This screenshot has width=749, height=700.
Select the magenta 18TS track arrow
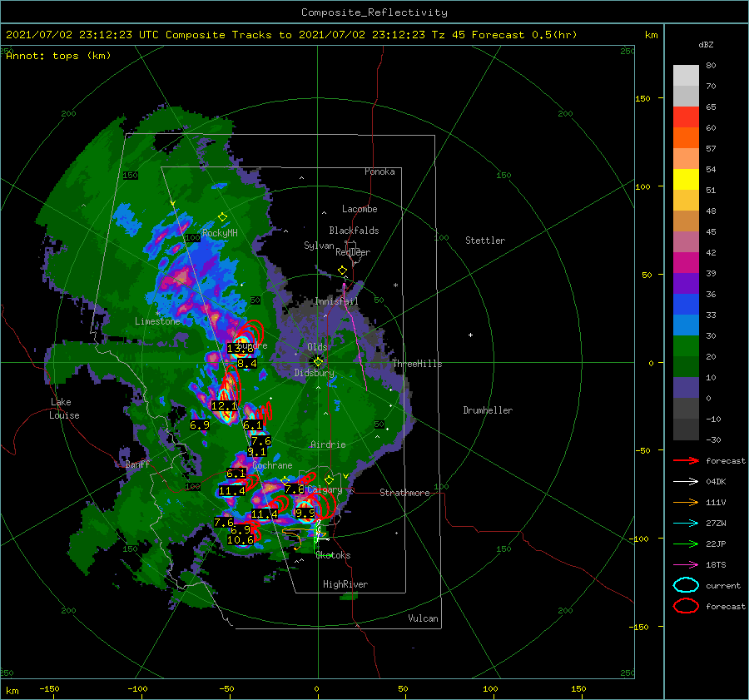pyautogui.click(x=686, y=565)
